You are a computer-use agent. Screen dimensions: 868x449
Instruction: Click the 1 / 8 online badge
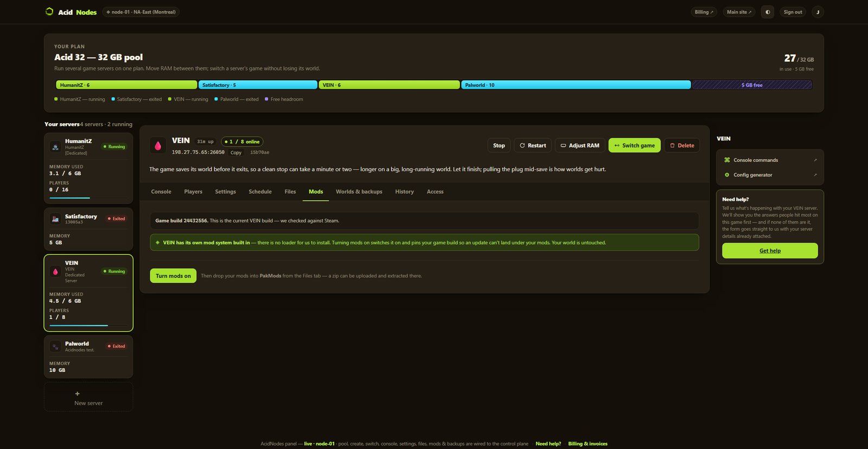242,142
